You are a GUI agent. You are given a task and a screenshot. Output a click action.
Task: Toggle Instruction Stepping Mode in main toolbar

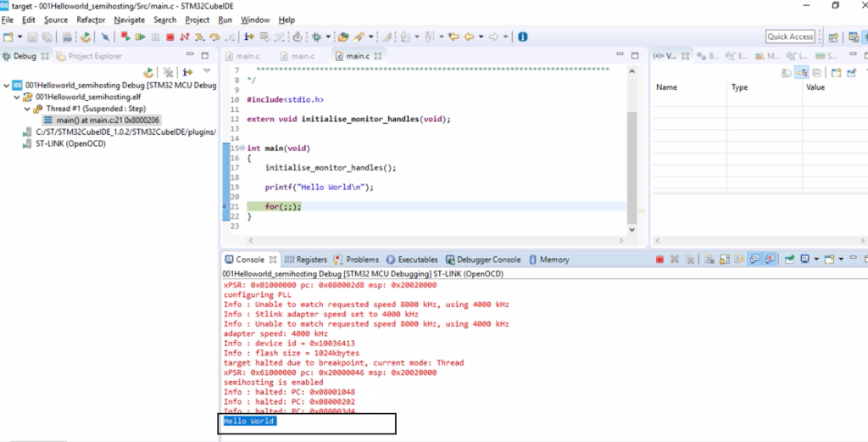249,36
